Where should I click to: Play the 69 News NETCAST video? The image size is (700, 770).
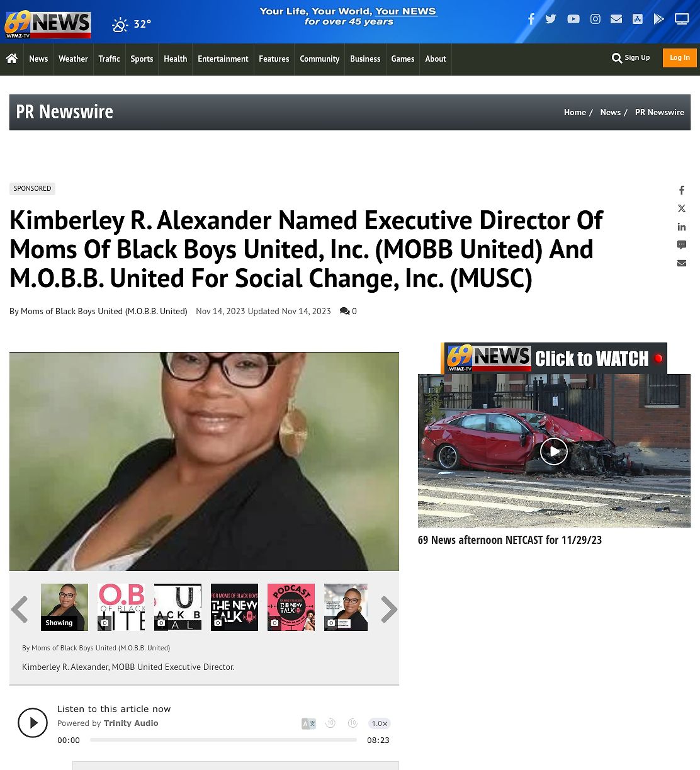pyautogui.click(x=554, y=451)
